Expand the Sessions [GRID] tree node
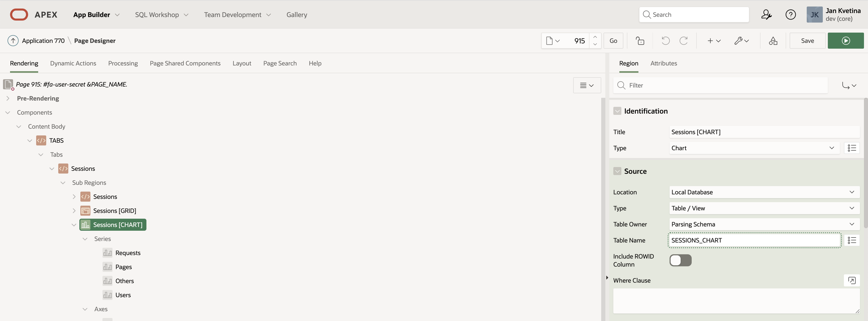 click(x=74, y=211)
